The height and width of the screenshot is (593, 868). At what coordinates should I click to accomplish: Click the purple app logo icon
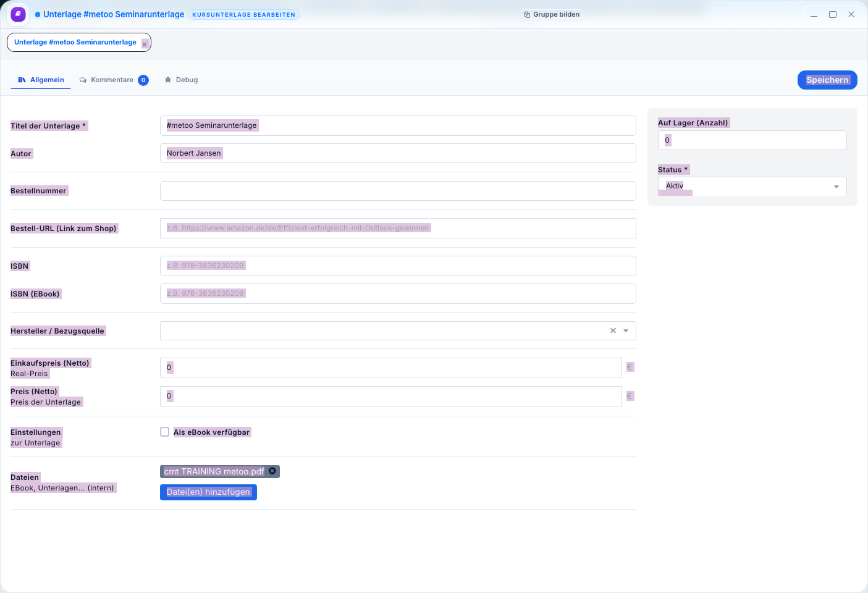pyautogui.click(x=19, y=14)
